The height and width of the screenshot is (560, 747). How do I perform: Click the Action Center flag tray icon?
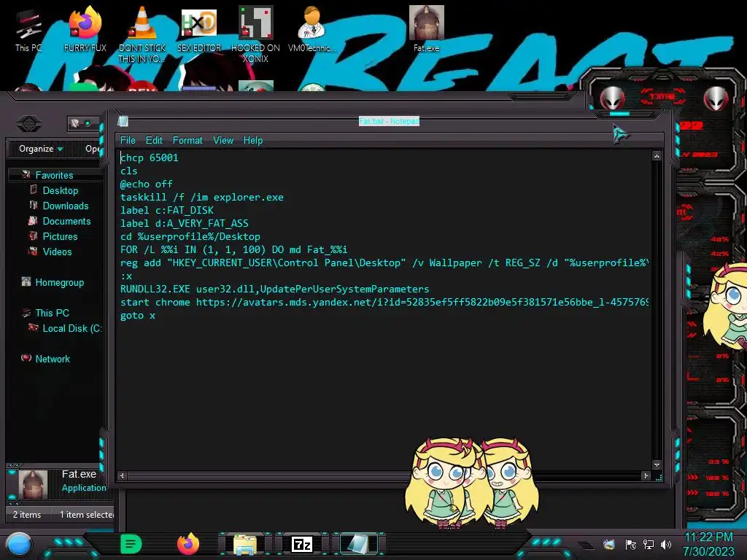631,545
